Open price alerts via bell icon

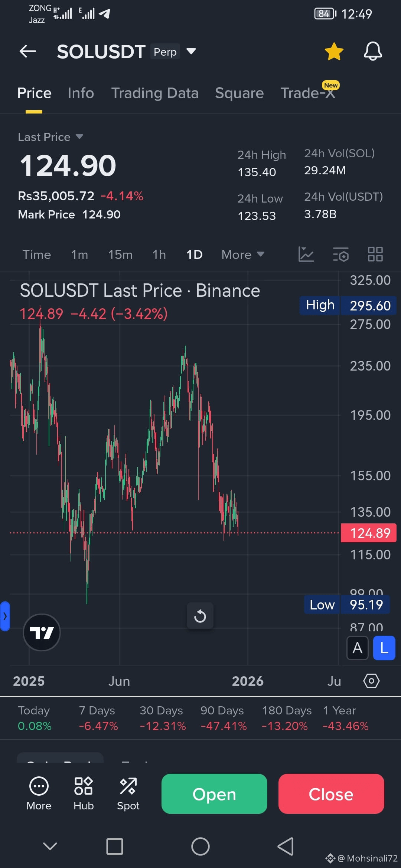[x=373, y=51]
